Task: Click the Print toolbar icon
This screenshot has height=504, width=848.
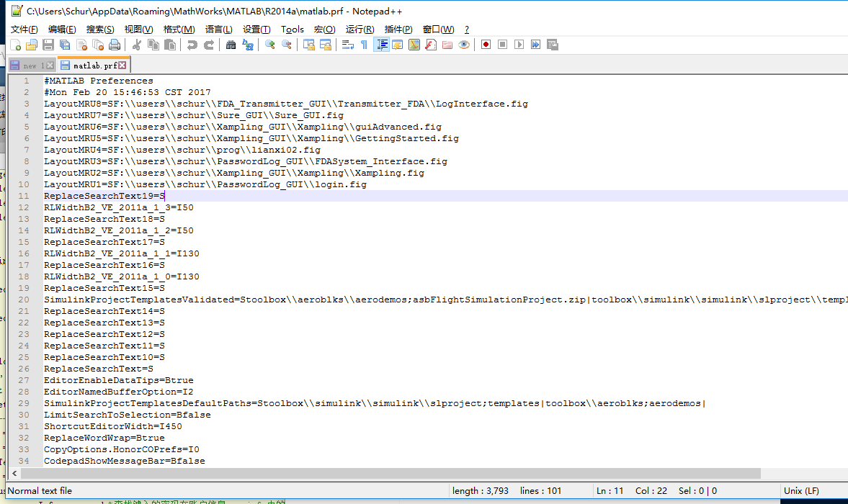Action: click(x=115, y=44)
